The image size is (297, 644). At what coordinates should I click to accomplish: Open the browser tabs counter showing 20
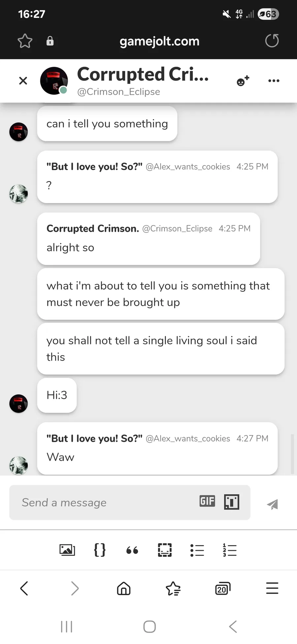[x=223, y=589]
